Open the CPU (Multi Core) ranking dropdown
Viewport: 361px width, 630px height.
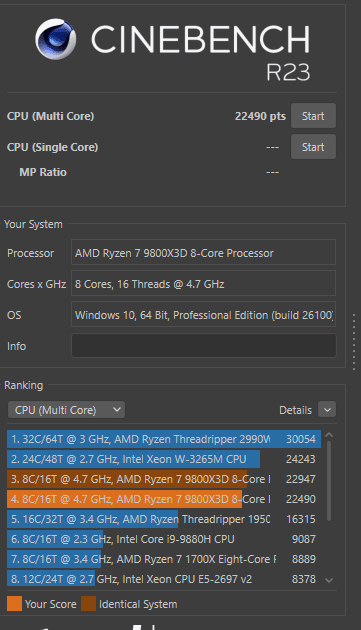click(66, 410)
